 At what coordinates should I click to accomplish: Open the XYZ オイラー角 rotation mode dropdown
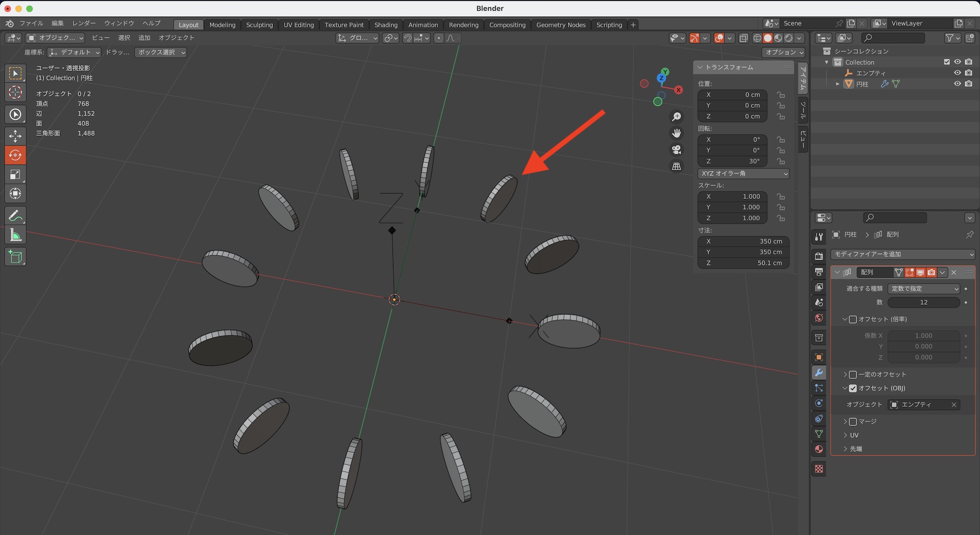coord(743,173)
